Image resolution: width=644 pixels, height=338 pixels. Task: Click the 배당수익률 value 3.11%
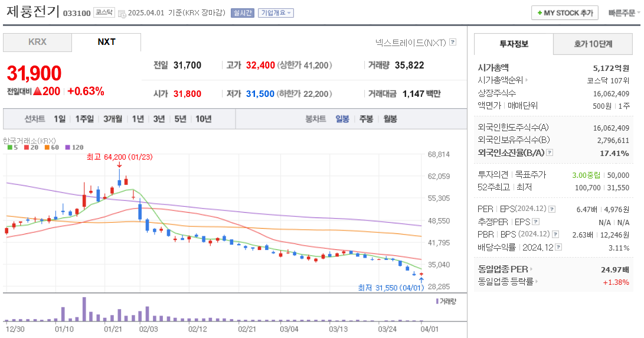coord(619,248)
